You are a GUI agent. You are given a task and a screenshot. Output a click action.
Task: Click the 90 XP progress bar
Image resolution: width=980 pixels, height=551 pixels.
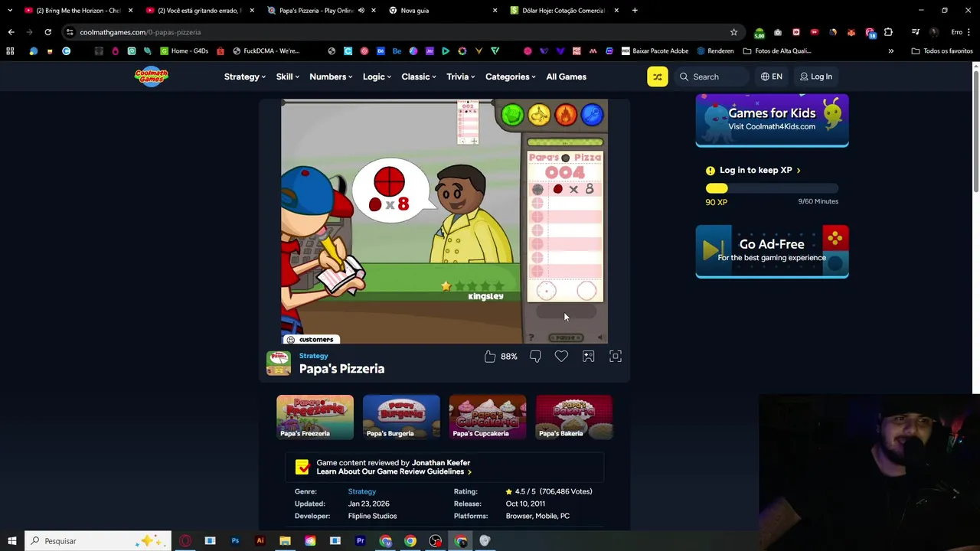click(x=772, y=188)
